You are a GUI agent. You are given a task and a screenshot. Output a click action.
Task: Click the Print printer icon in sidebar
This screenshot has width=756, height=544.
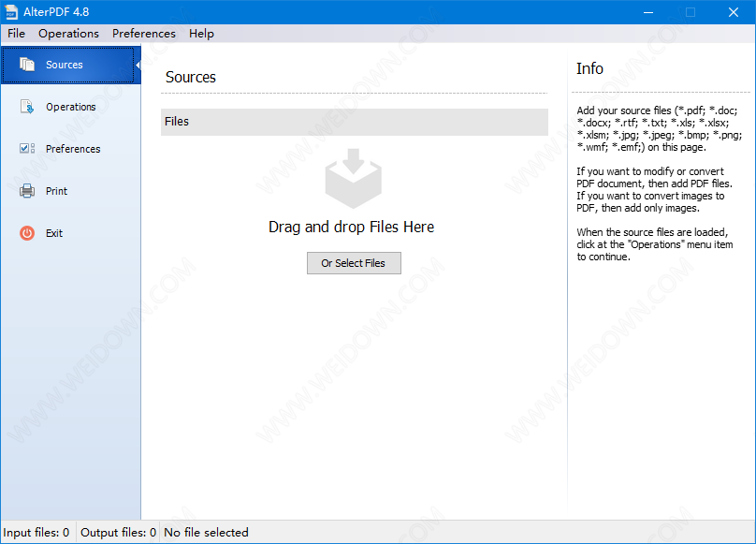pyautogui.click(x=27, y=191)
